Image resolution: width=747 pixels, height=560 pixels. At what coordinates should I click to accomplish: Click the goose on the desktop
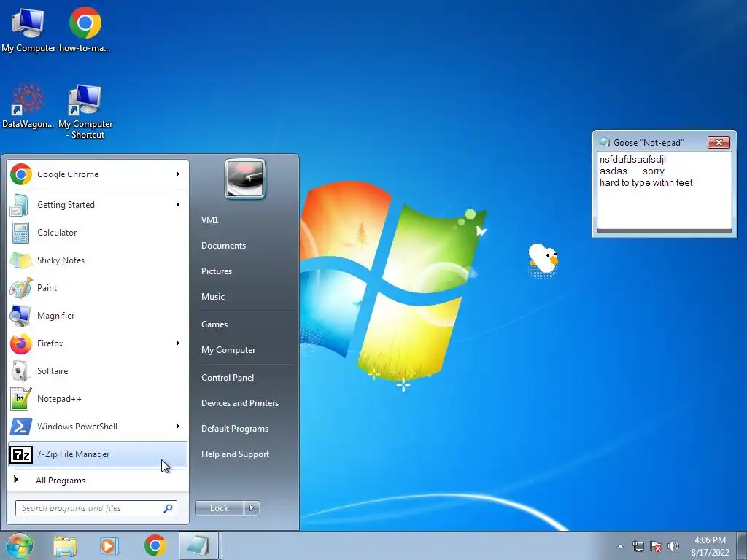pyautogui.click(x=543, y=259)
